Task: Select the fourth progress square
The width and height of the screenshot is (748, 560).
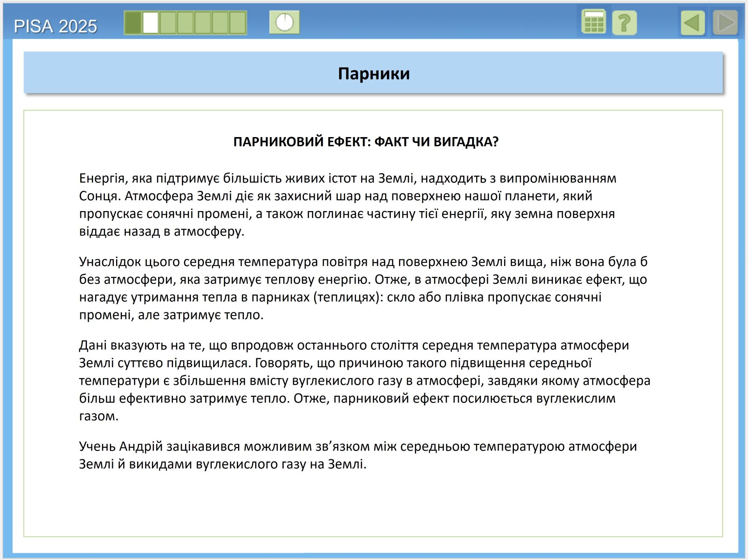Action: point(185,23)
